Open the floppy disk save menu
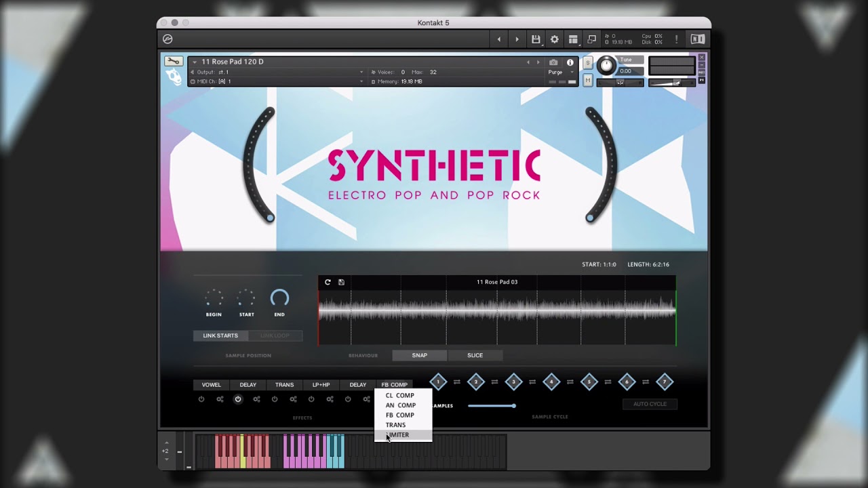Screen dimensions: 868x488 536,39
